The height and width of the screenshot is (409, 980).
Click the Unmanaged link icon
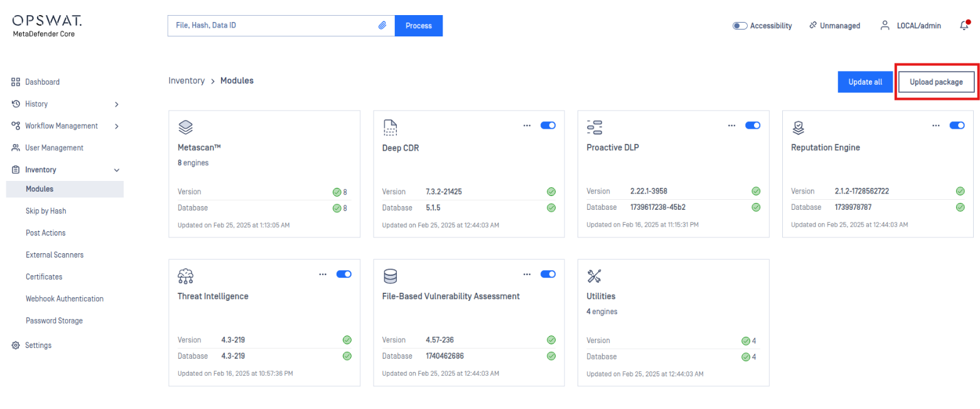point(812,26)
